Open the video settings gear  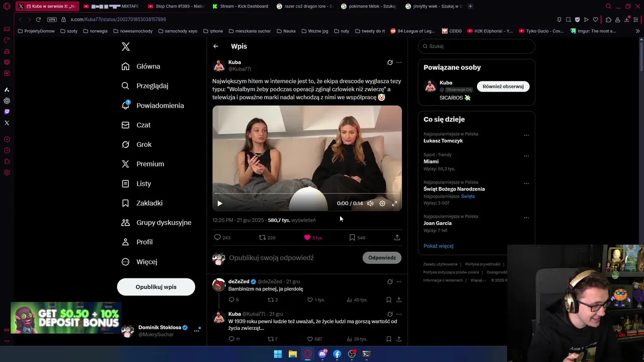[x=382, y=204]
